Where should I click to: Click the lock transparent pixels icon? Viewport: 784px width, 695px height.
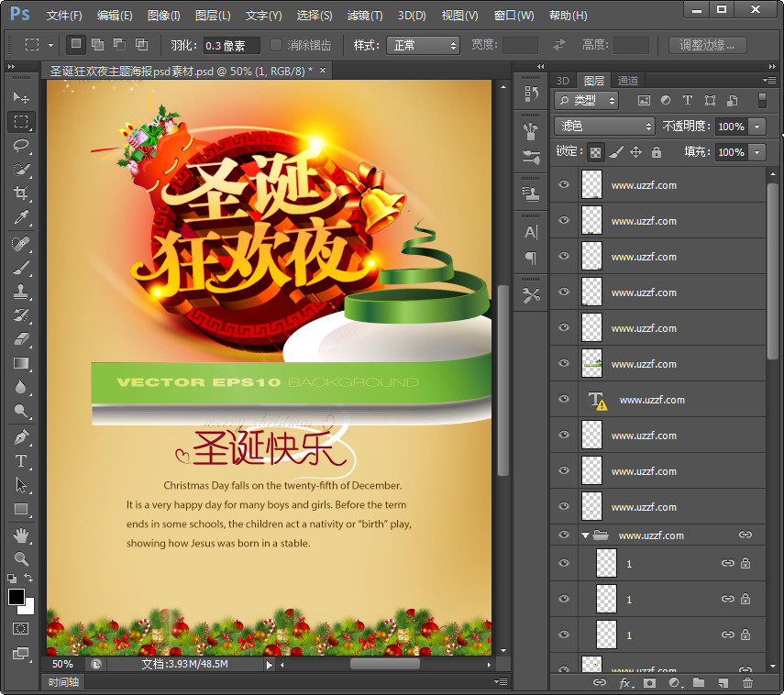pyautogui.click(x=595, y=152)
